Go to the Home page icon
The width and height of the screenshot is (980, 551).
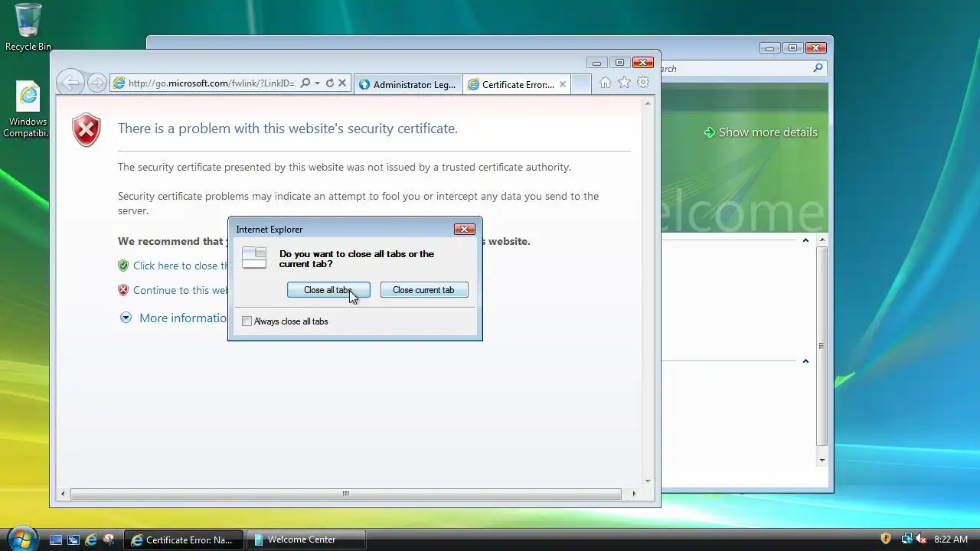pyautogui.click(x=605, y=83)
